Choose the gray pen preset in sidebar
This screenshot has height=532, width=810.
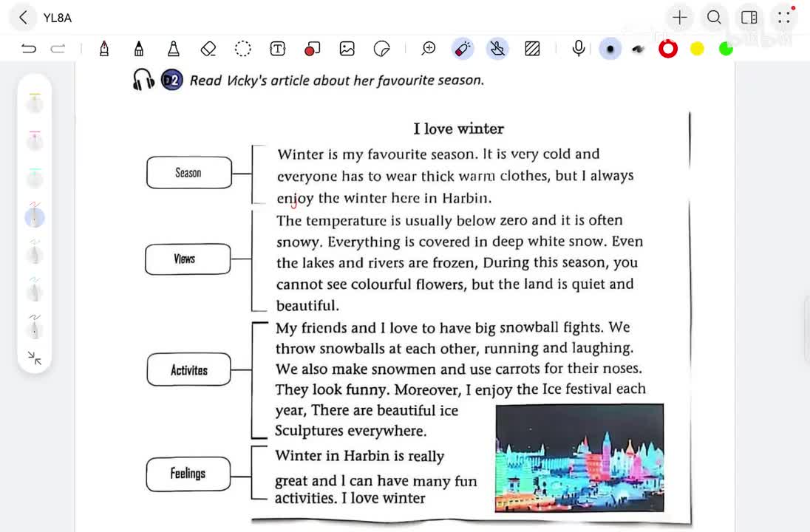pyautogui.click(x=35, y=252)
